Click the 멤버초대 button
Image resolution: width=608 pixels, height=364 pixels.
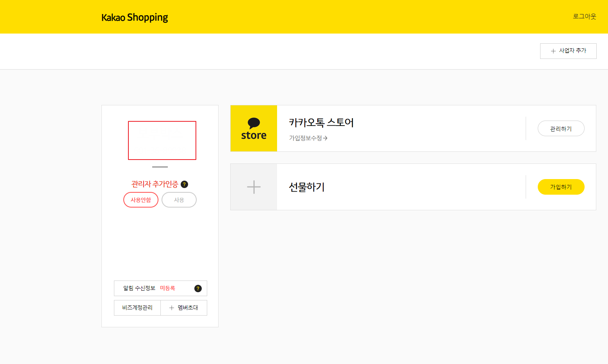(184, 308)
